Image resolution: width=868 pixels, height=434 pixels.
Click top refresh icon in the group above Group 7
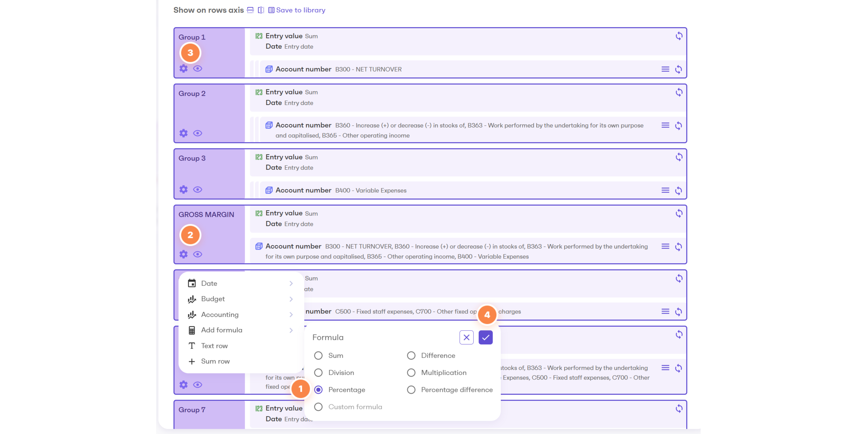tap(679, 335)
